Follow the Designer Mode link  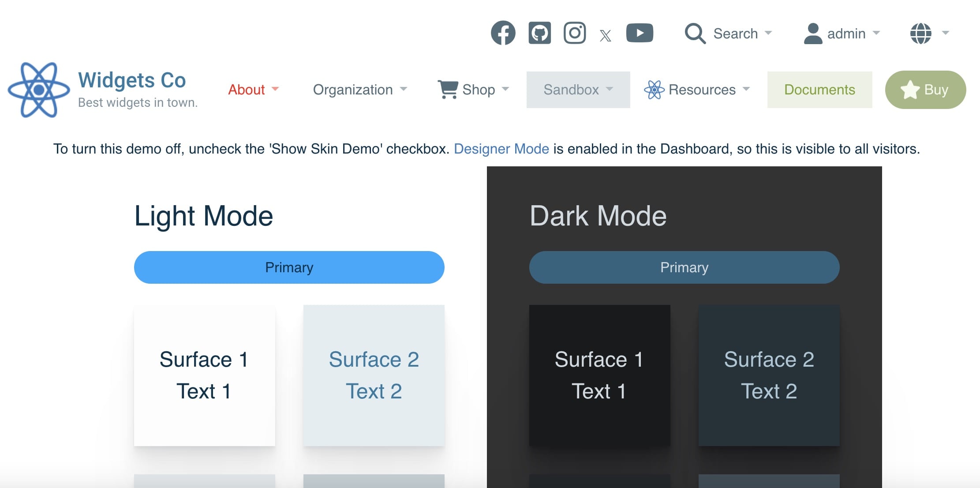501,149
